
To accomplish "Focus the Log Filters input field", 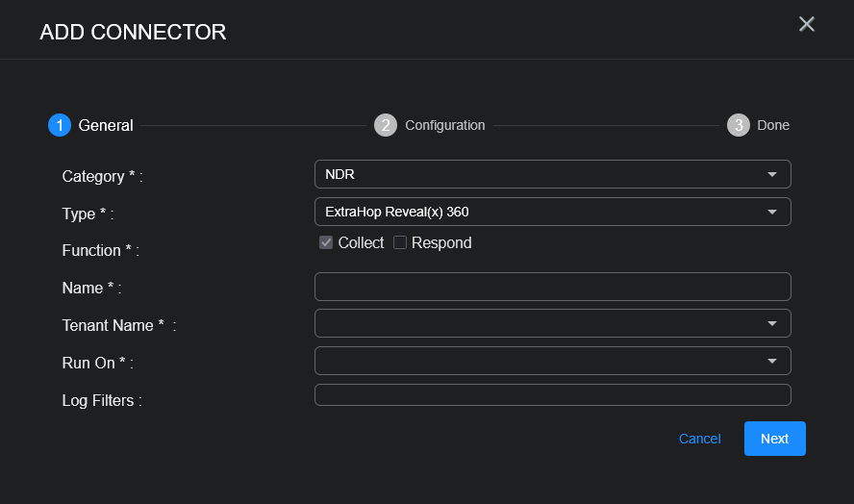I will [552, 394].
